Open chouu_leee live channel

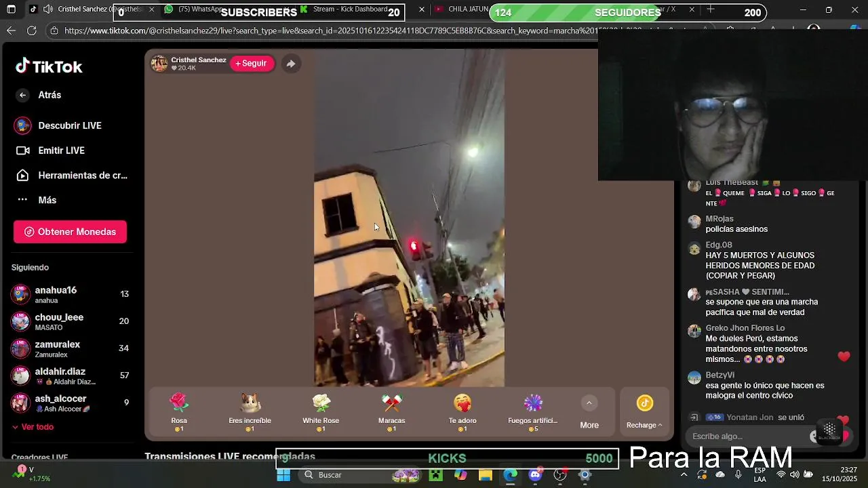pos(70,321)
